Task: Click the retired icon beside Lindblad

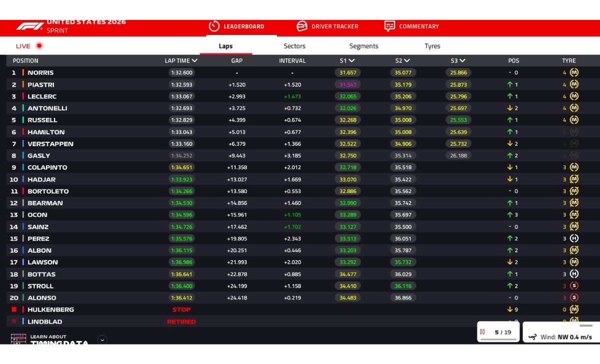Action: coord(14,322)
